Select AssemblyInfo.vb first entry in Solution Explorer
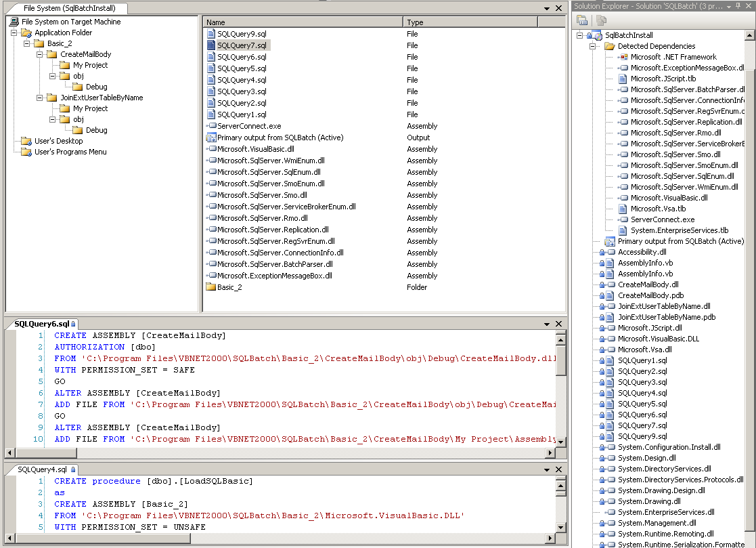This screenshot has height=548, width=756. pos(645,263)
